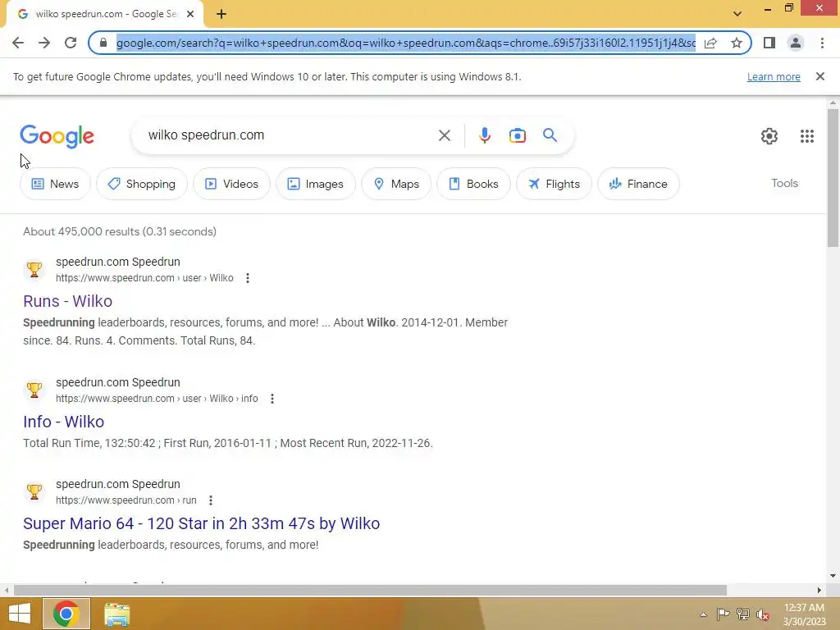
Task: Click the trophy favicon of Runs - Wilko
Action: (34, 269)
